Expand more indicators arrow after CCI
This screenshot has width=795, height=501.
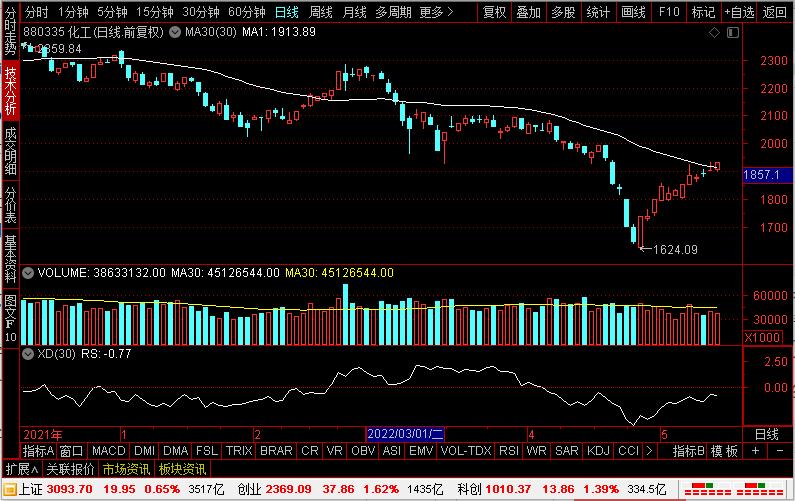(649, 450)
